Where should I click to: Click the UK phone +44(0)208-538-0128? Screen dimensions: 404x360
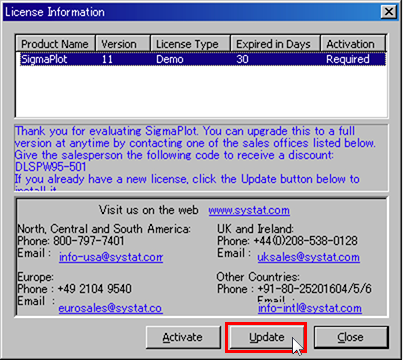coord(305,241)
